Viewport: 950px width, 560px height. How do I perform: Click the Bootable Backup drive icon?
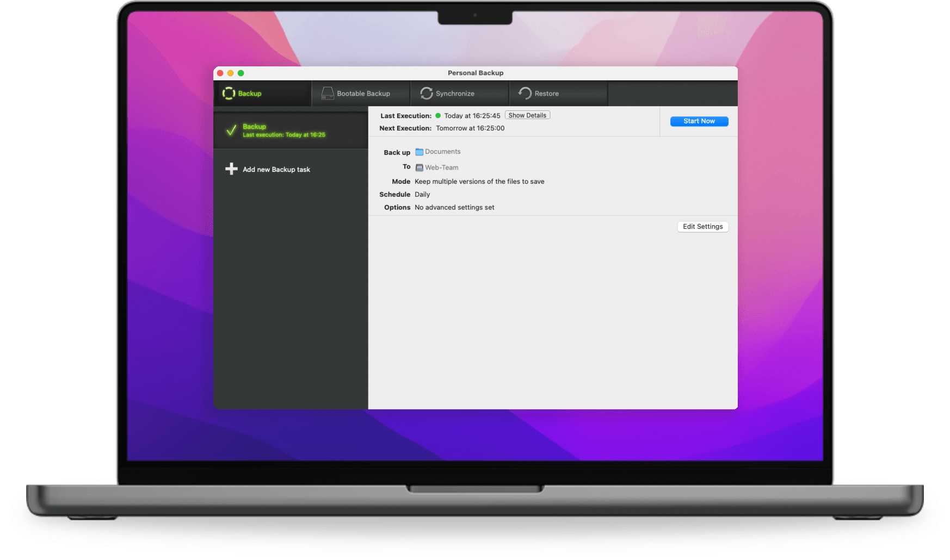(x=328, y=94)
